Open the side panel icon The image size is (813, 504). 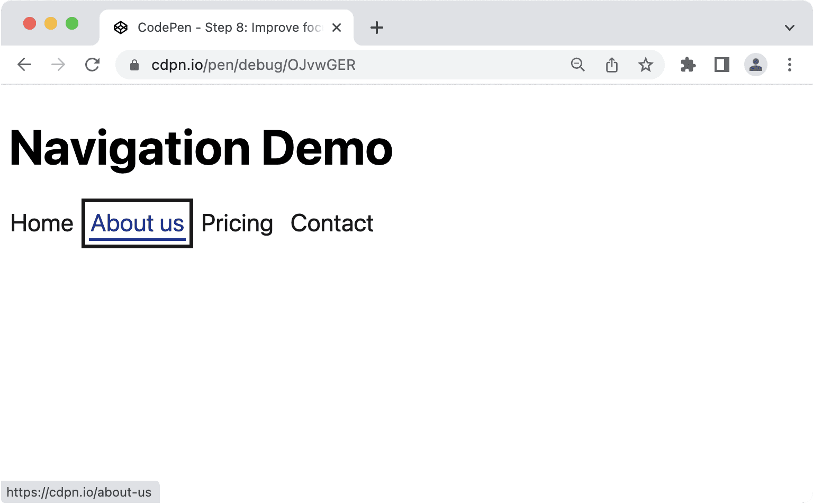721,64
